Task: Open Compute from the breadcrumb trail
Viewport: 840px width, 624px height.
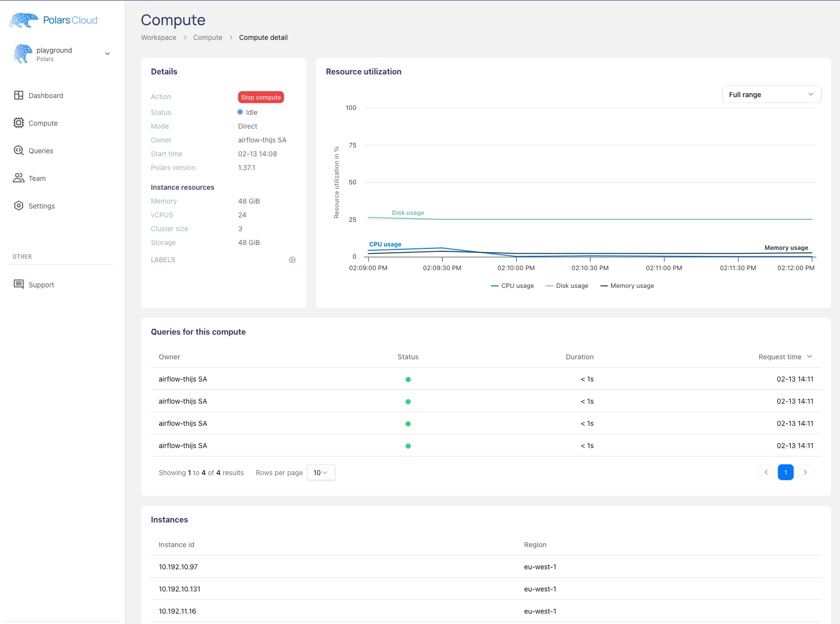Action: [x=208, y=37]
